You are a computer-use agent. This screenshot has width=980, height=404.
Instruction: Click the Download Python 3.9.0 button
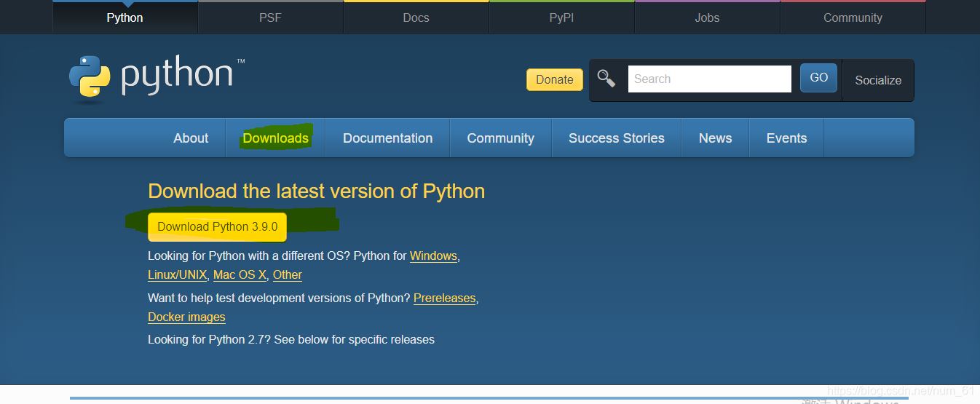click(x=217, y=227)
